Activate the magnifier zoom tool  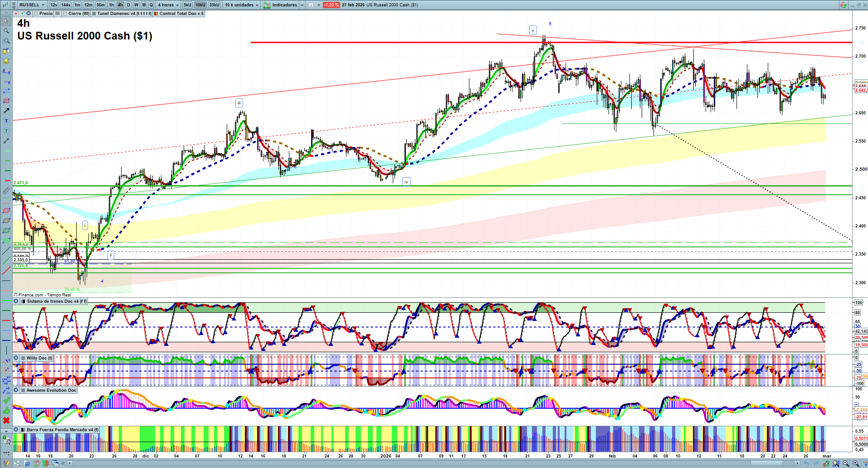point(6,31)
